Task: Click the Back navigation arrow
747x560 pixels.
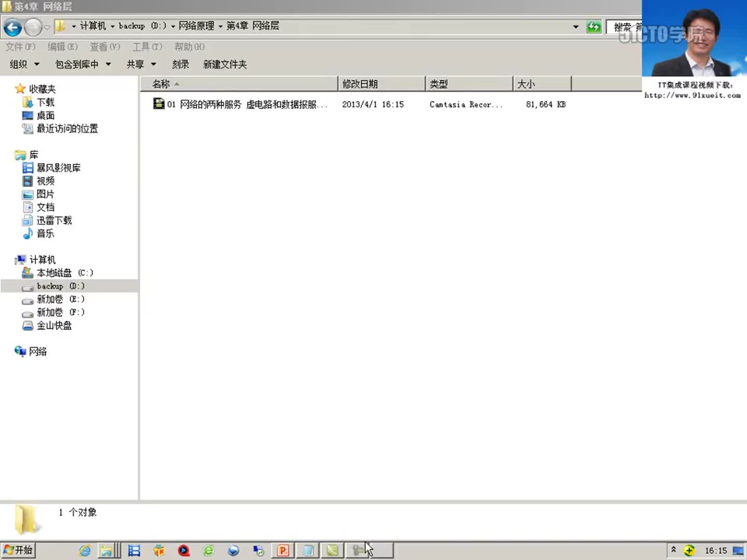Action: click(x=12, y=27)
